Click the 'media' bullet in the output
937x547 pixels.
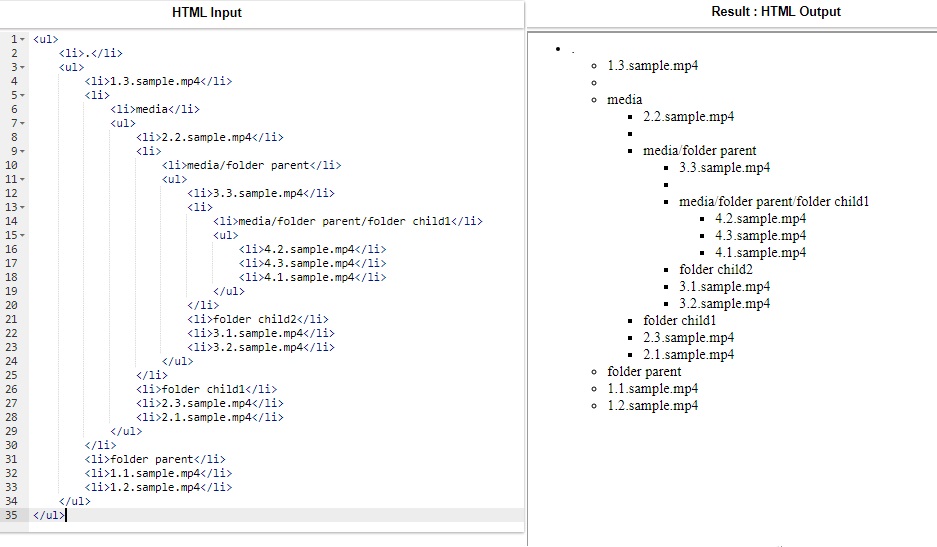[624, 100]
